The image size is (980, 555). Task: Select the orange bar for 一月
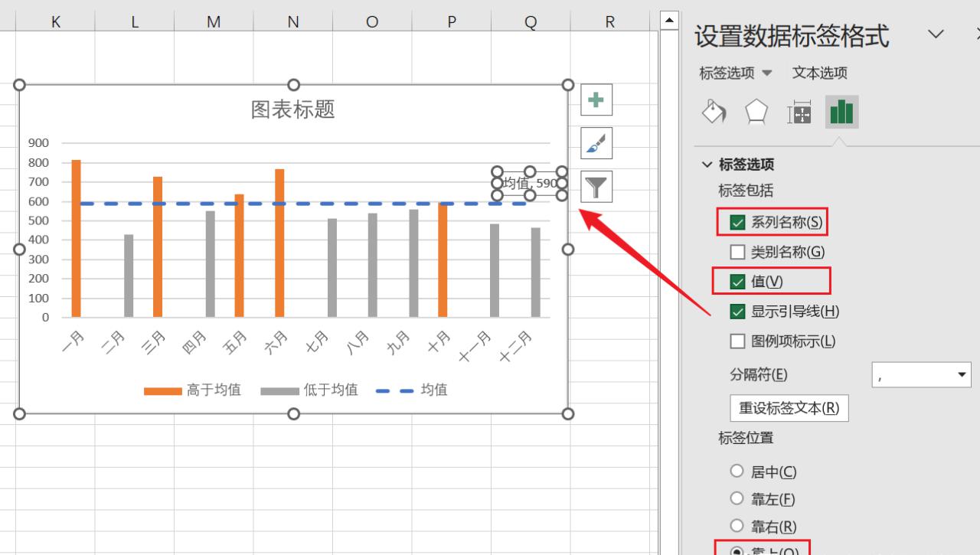77,238
